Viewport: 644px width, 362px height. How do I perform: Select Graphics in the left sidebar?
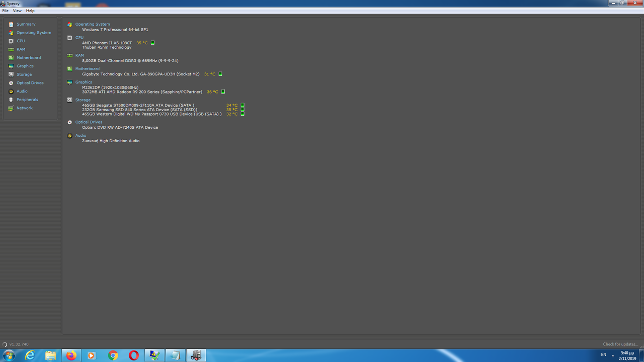click(25, 66)
